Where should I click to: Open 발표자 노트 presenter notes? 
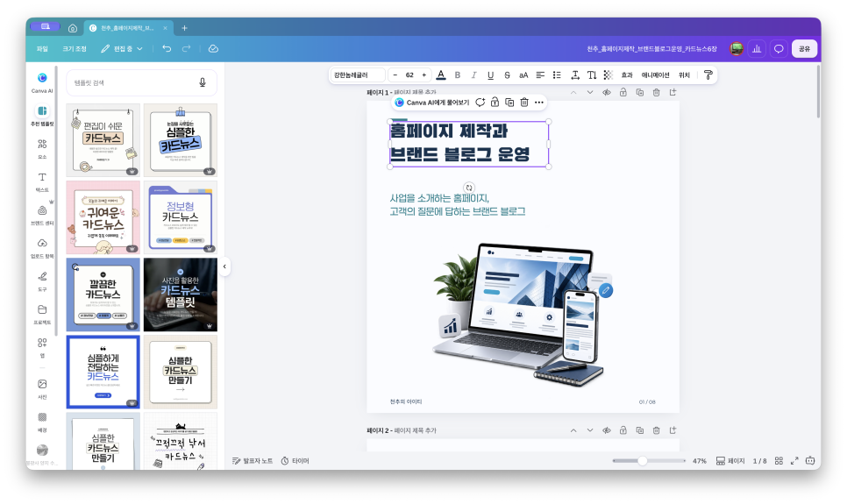pos(253,461)
